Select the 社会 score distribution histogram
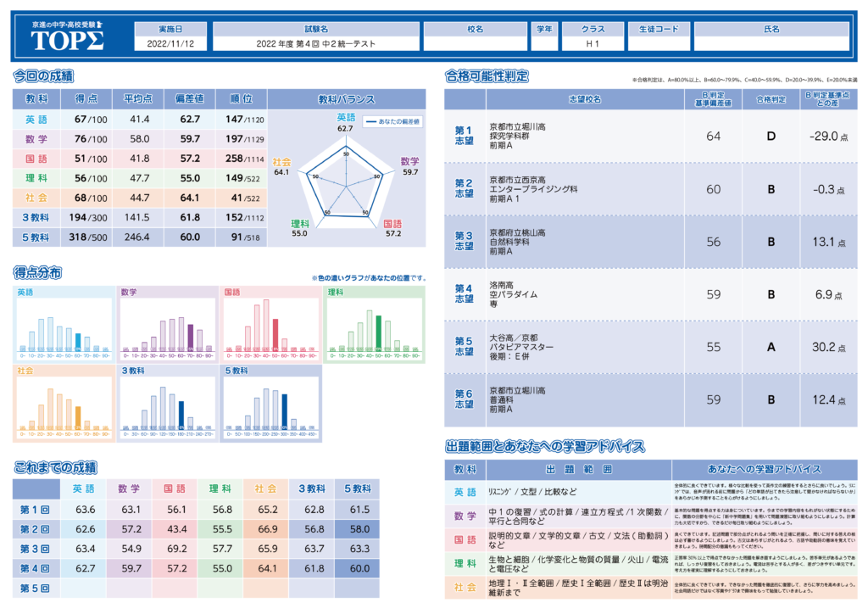The image size is (868, 614). tap(64, 402)
